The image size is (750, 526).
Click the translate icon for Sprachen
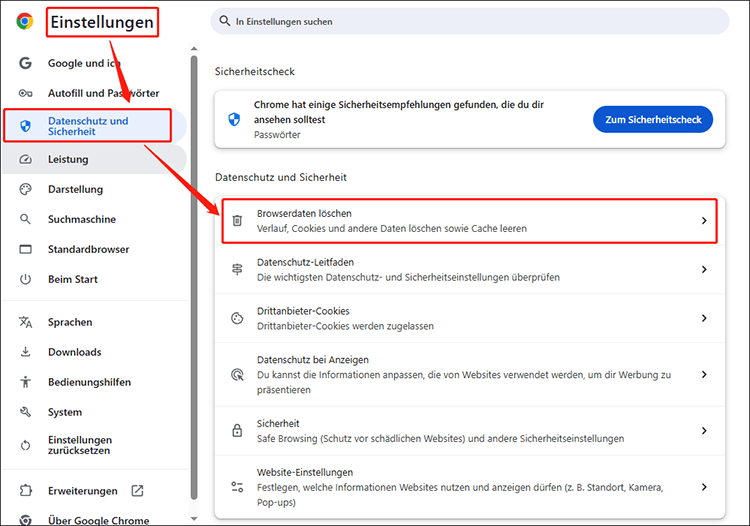pyautogui.click(x=25, y=322)
